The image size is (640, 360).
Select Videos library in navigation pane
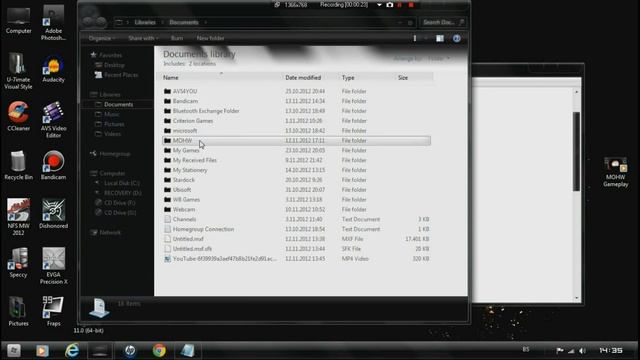click(x=112, y=134)
